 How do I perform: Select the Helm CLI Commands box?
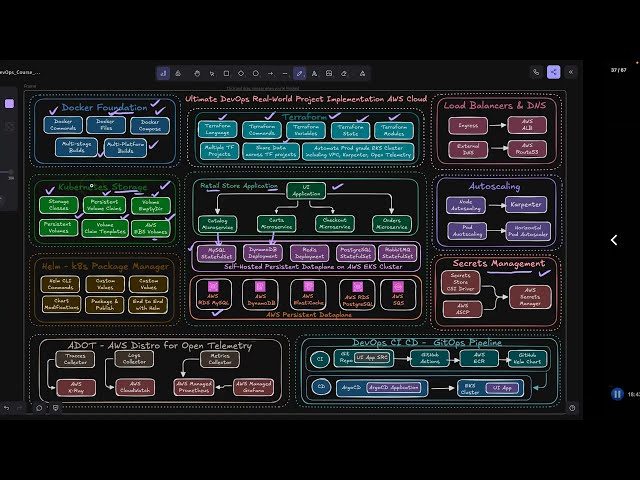(x=60, y=284)
